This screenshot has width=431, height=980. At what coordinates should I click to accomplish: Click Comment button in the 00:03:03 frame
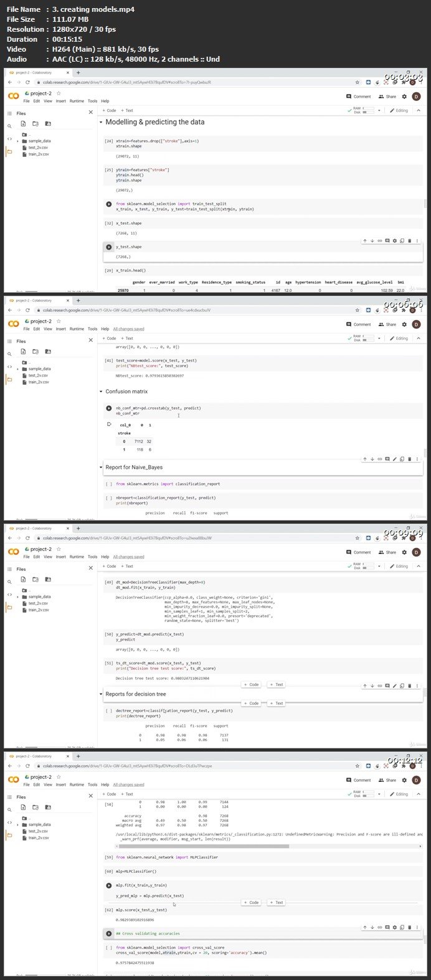(359, 97)
